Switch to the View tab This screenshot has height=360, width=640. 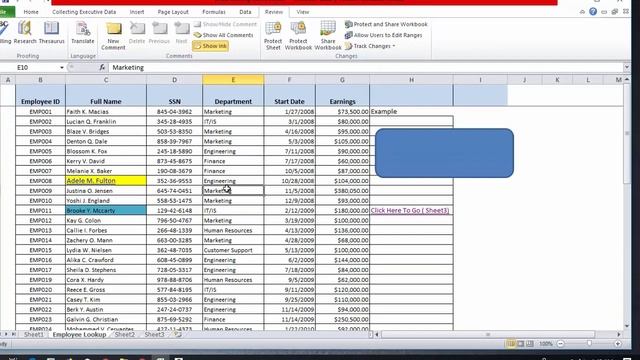303,12
